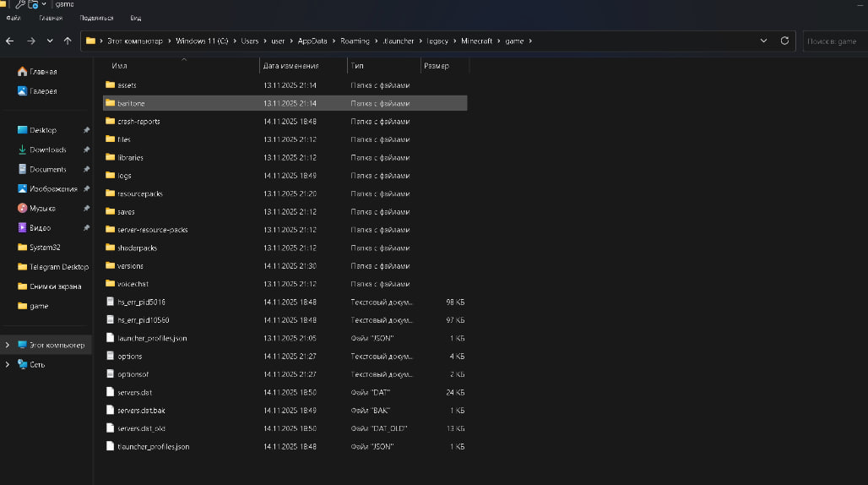The image size is (868, 485).
Task: Click Minecraft in the address breadcrumb
Action: point(476,41)
